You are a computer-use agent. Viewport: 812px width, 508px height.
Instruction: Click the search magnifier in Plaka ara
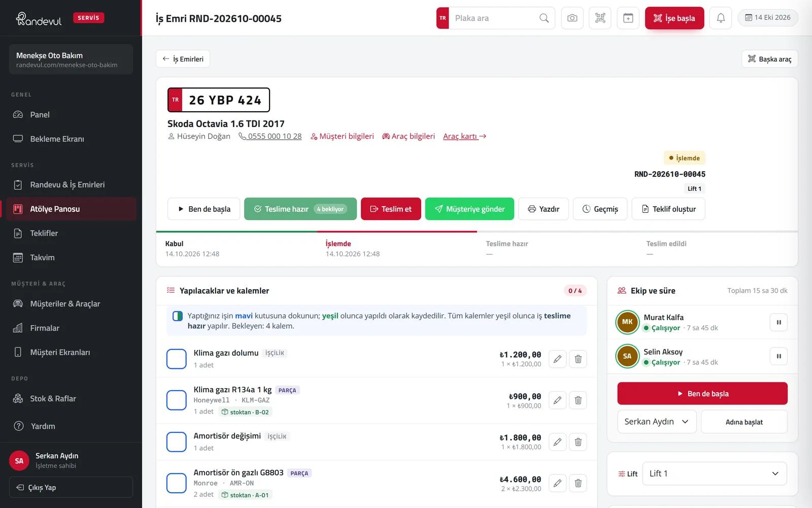[x=544, y=18]
